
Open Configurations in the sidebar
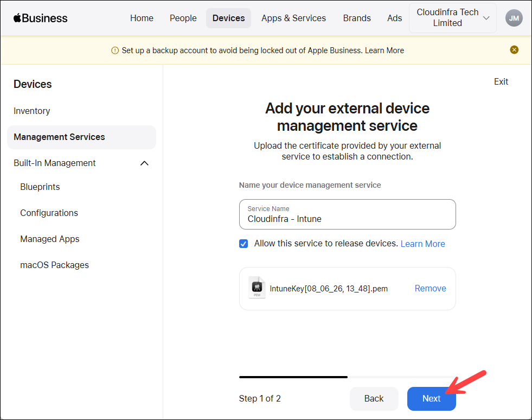[x=49, y=213]
